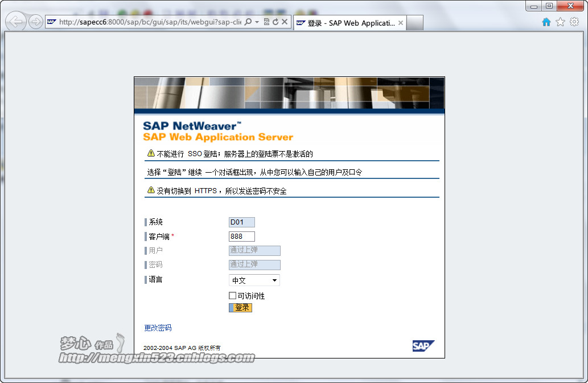Click the 选择“登陆”继续 instruction message
588x383 pixels.
click(254, 172)
